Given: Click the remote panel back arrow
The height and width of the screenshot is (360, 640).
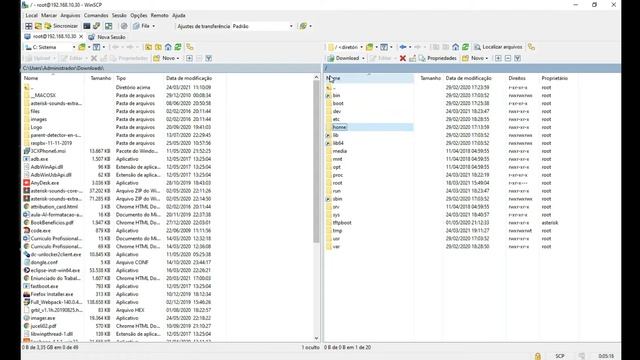Looking at the screenshot, I should (x=403, y=47).
